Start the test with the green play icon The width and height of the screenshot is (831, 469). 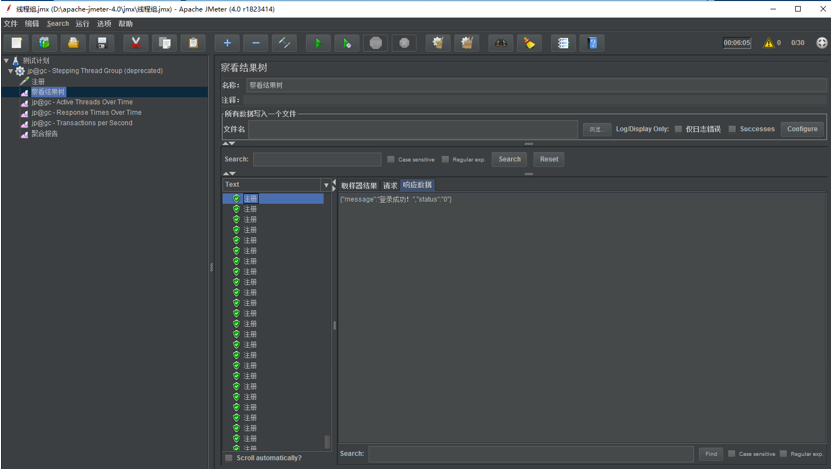point(319,43)
